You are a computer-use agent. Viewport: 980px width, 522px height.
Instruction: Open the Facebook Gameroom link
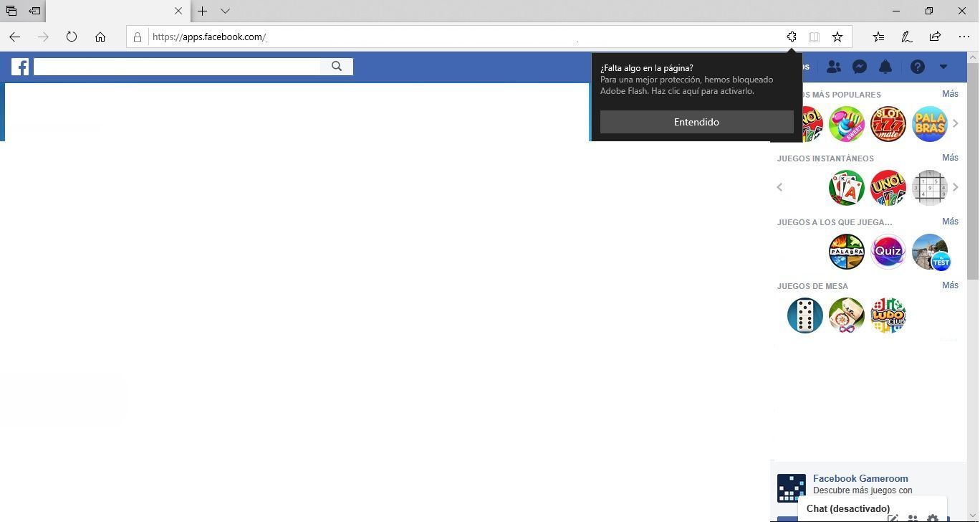tap(860, 478)
